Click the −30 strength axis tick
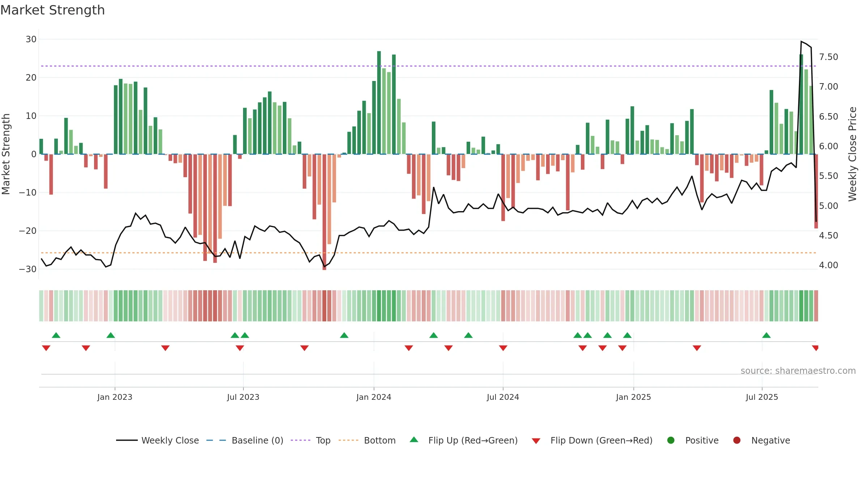868x488 pixels. click(28, 269)
